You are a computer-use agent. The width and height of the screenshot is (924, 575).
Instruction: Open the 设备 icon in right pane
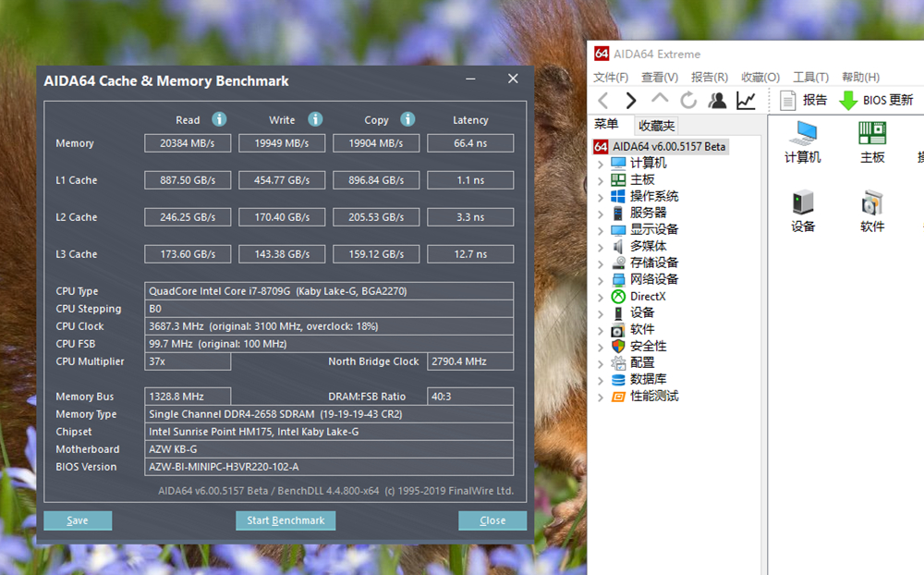tap(803, 211)
